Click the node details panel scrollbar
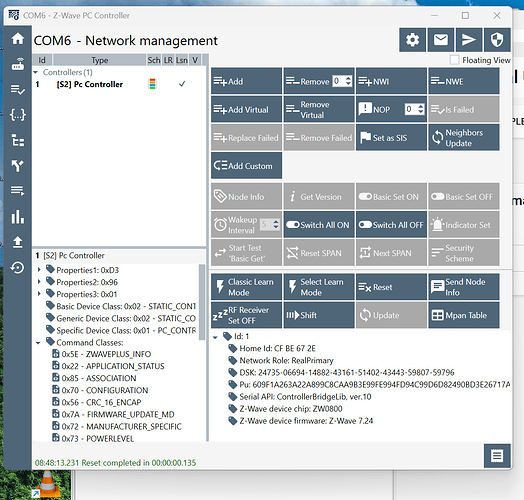Viewport: 524px width, 500px height. pyautogui.click(x=202, y=302)
